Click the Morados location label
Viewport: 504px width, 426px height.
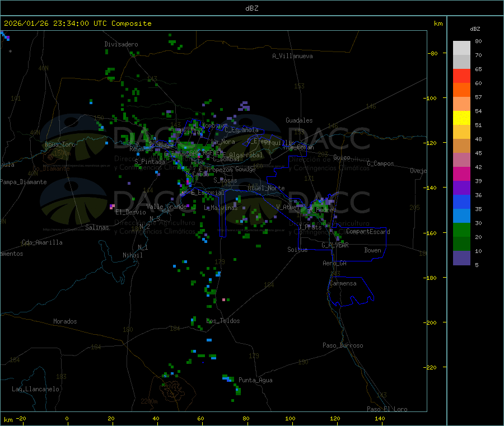(66, 321)
